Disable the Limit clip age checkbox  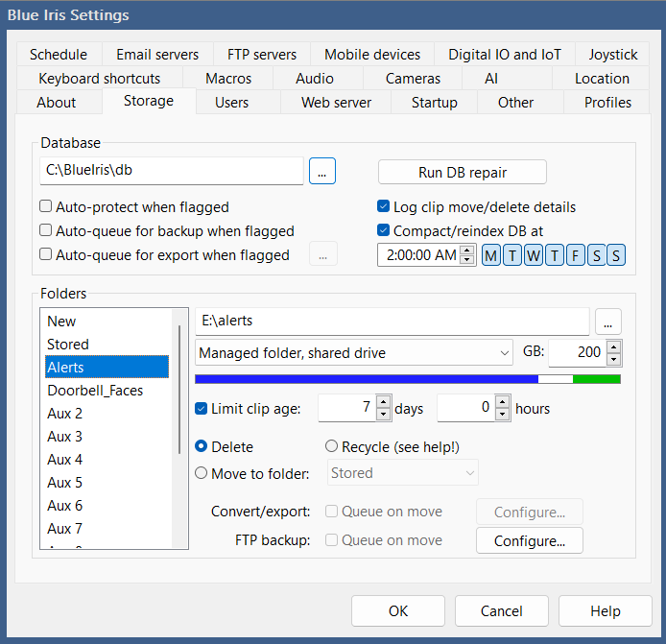click(201, 409)
